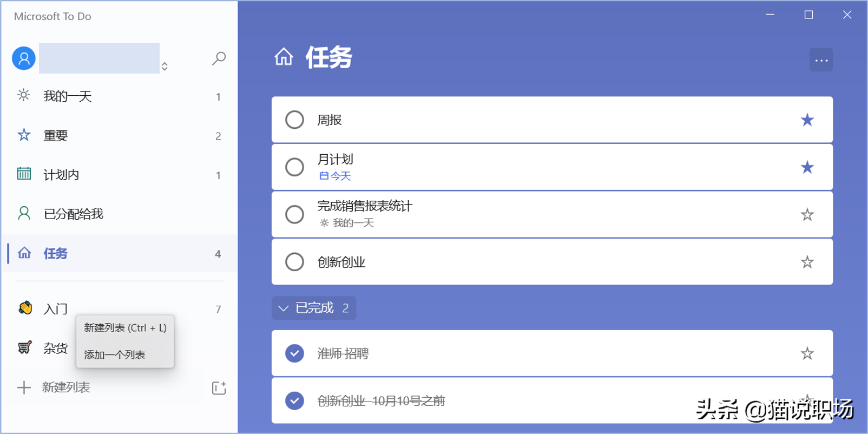868x434 pixels.
Task: Open the 创新创业 task details
Action: pyautogui.click(x=487, y=262)
